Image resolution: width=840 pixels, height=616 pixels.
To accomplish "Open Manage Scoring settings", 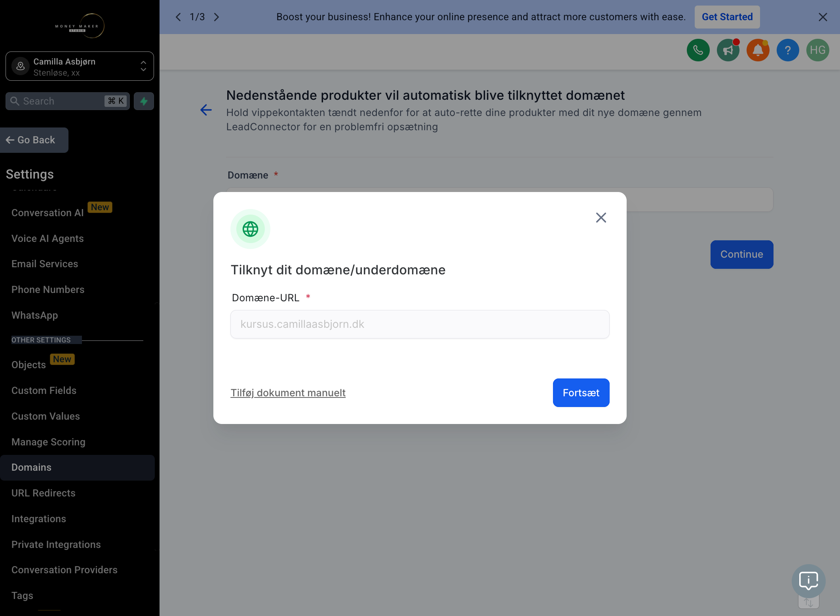I will 48,442.
